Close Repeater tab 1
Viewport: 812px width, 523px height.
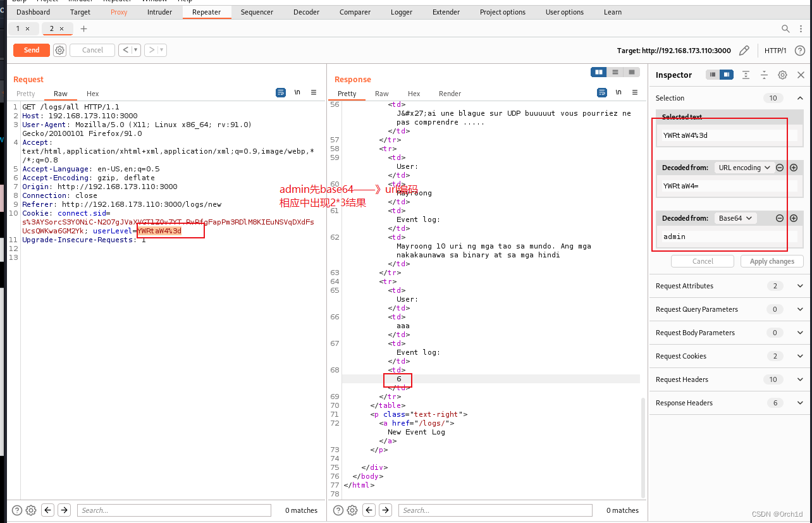[27, 28]
